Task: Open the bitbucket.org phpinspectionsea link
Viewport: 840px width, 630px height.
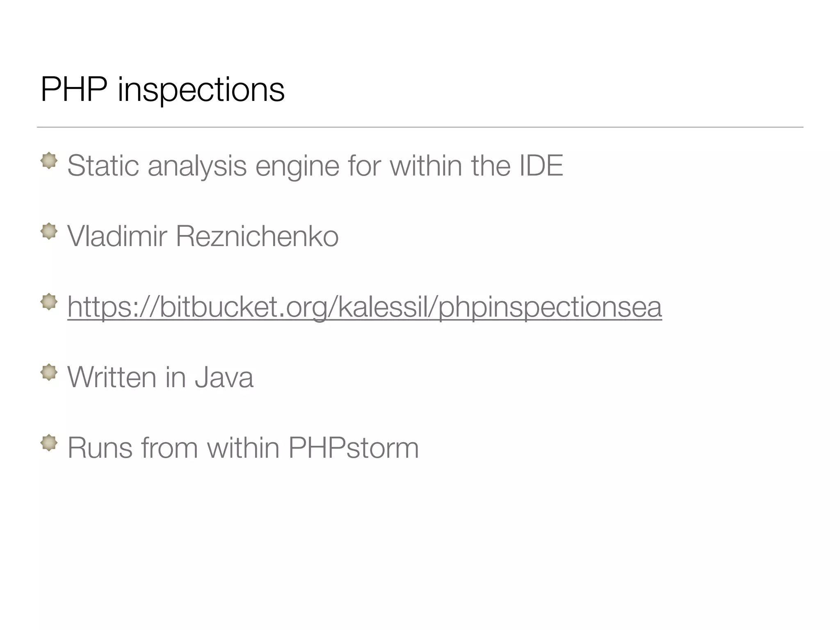Action: [364, 307]
